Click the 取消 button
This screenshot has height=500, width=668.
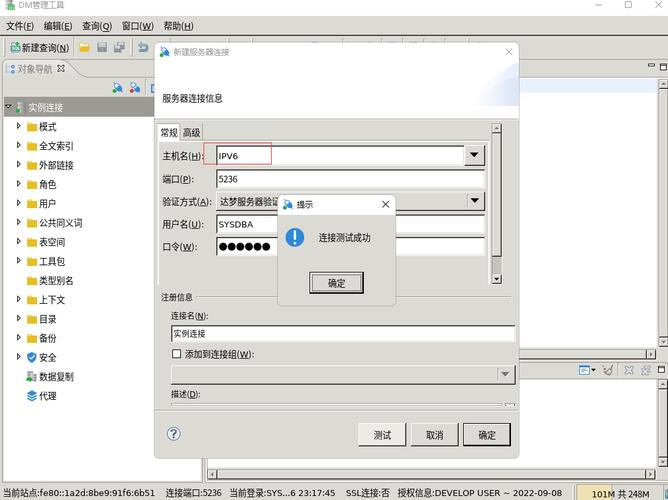435,435
